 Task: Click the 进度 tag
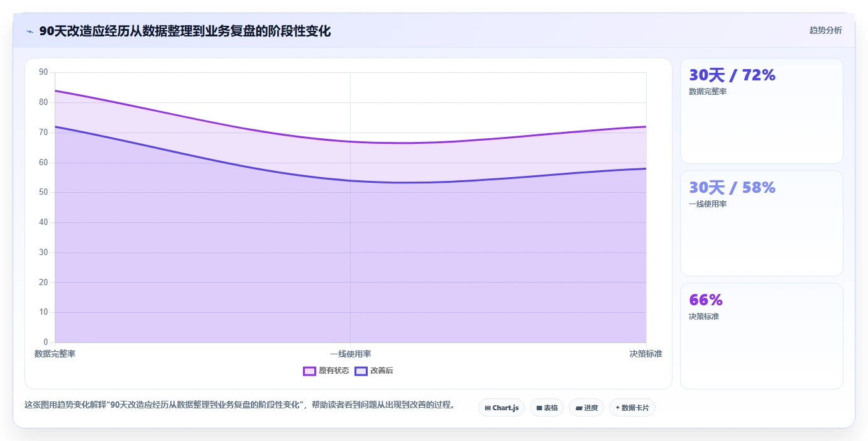click(x=586, y=408)
